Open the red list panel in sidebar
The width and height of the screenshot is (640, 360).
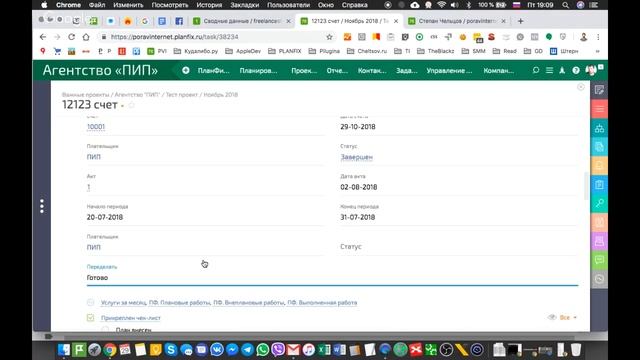tap(599, 109)
